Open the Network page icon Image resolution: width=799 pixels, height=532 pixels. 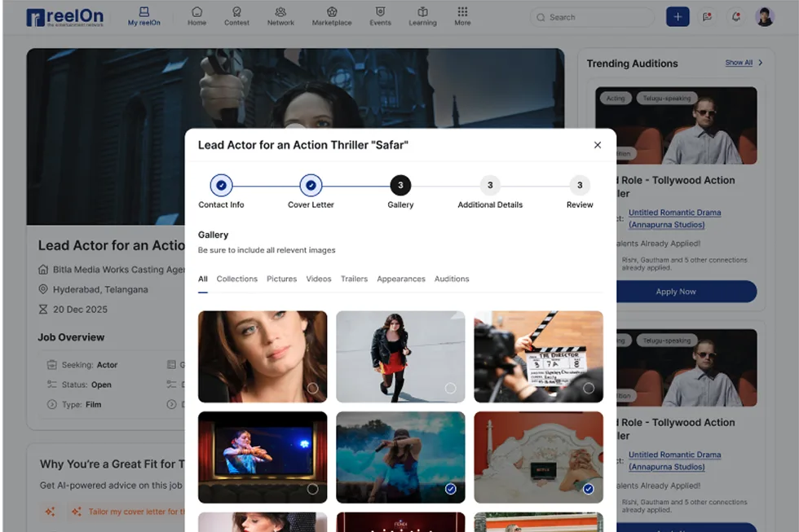[280, 12]
